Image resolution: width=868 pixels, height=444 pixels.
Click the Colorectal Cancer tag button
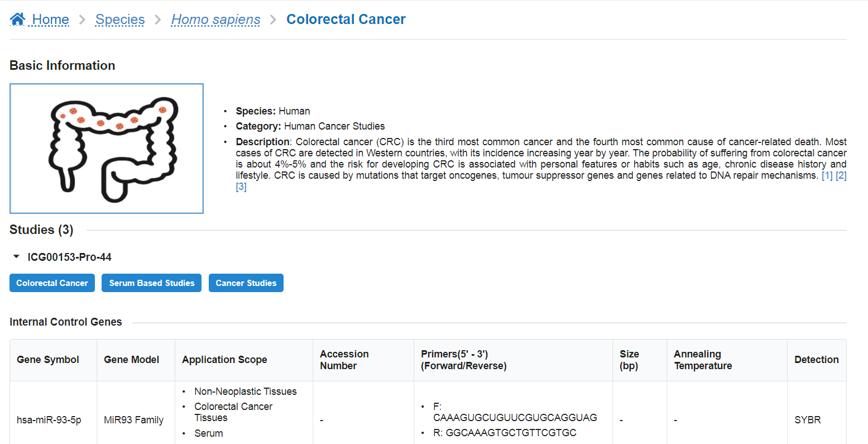tap(52, 283)
